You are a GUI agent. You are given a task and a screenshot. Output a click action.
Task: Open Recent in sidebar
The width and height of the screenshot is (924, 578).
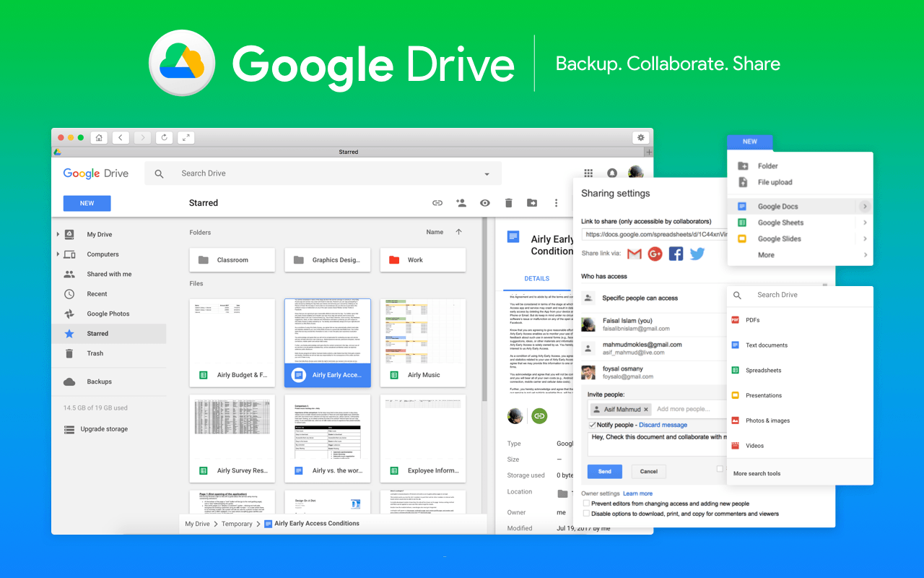coord(97,294)
